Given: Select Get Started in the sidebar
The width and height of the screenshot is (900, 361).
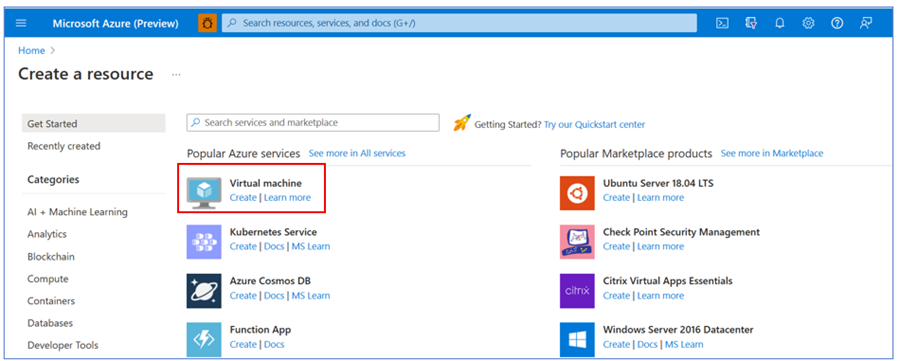Looking at the screenshot, I should 94,123.
